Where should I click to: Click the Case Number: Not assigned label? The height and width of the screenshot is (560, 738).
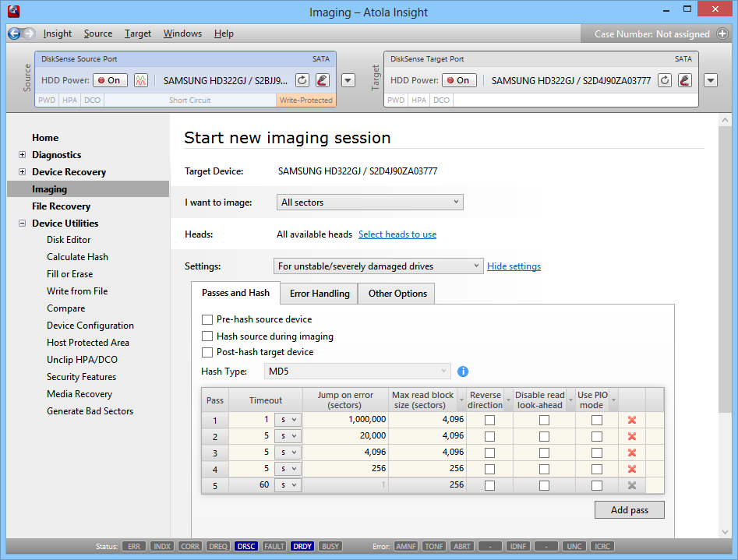[x=651, y=34]
